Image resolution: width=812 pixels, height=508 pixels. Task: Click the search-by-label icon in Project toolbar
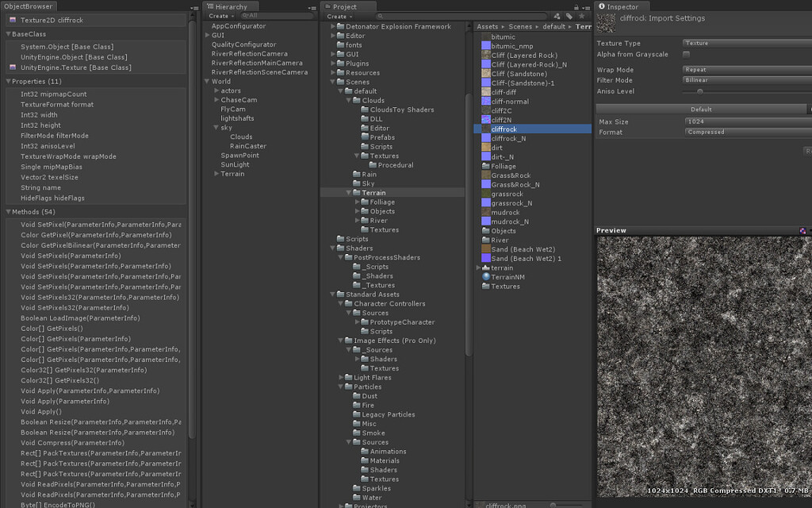point(568,16)
